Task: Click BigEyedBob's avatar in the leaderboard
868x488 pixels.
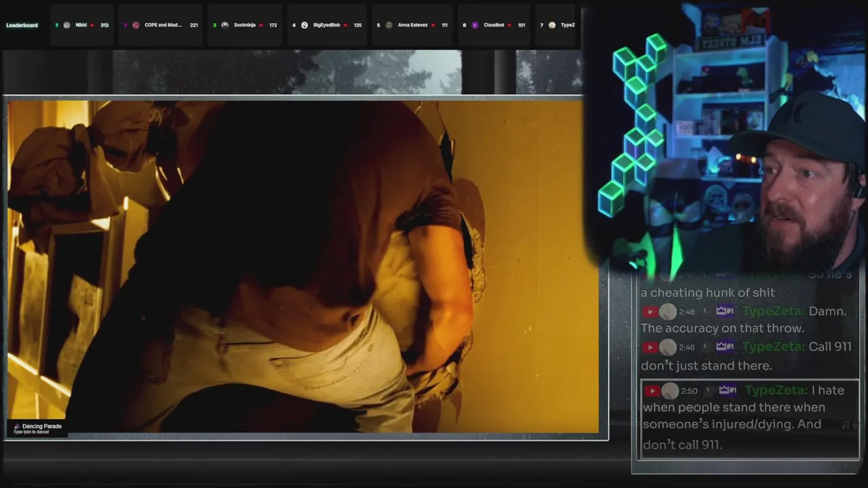Action: [304, 25]
